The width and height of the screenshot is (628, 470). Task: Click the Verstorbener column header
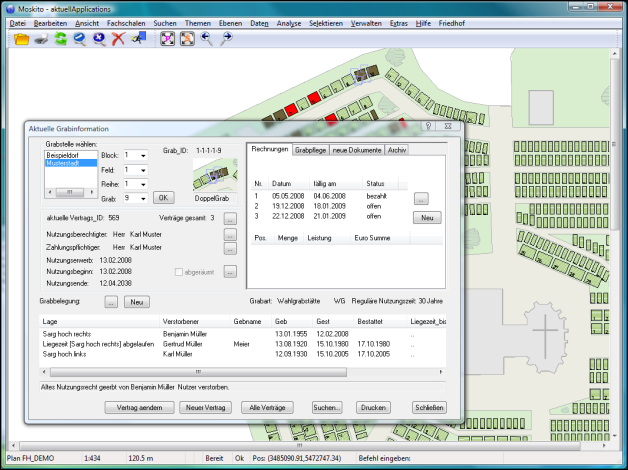click(195, 321)
